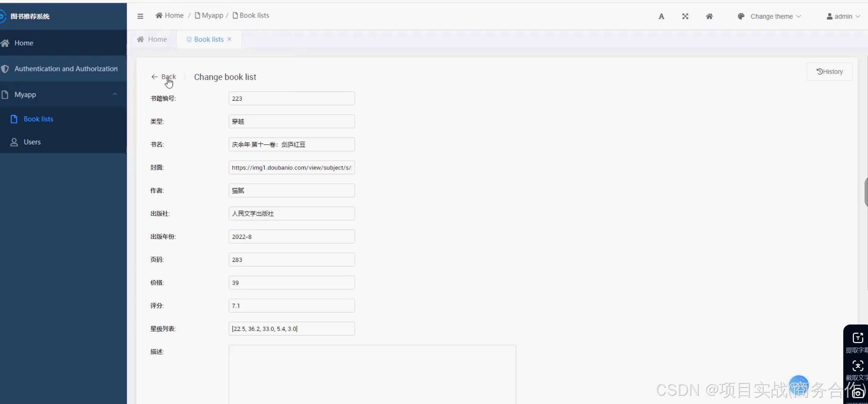Click the 评分 rating input field
868x404 pixels.
[291, 306]
